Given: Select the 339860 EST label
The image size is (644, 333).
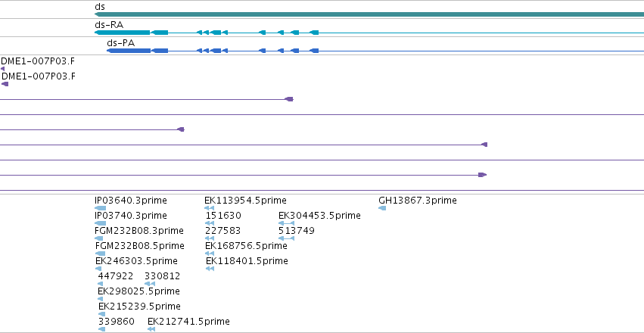Looking at the screenshot, I should coord(117,322).
